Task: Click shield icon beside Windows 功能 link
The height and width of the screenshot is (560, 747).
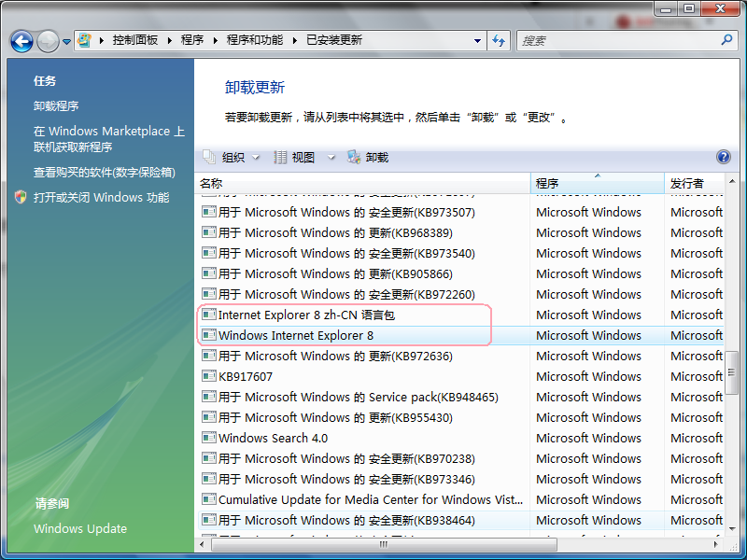Action: pos(21,197)
